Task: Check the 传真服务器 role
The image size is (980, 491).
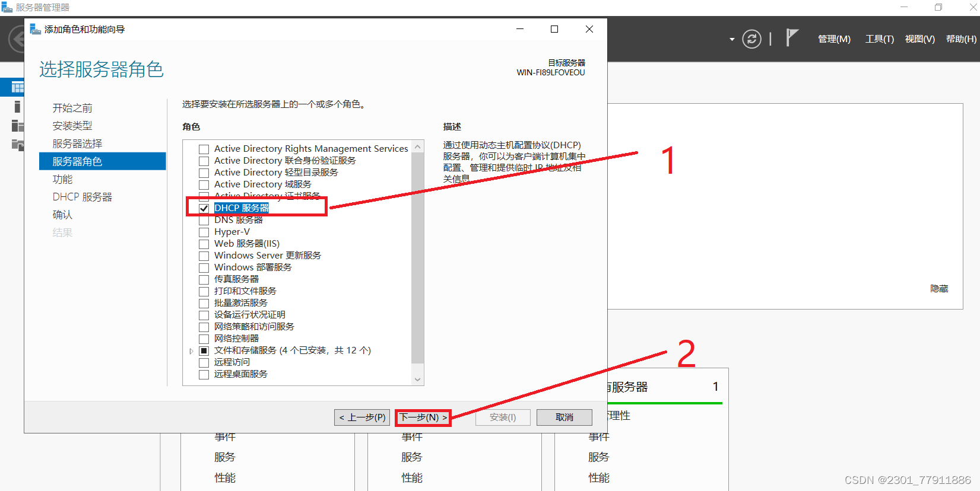Action: [204, 279]
